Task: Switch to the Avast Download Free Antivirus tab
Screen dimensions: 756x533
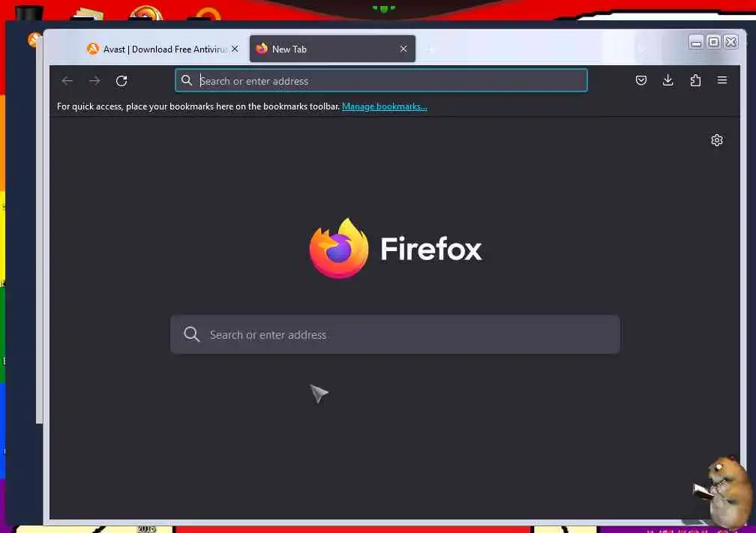Action: [x=163, y=49]
